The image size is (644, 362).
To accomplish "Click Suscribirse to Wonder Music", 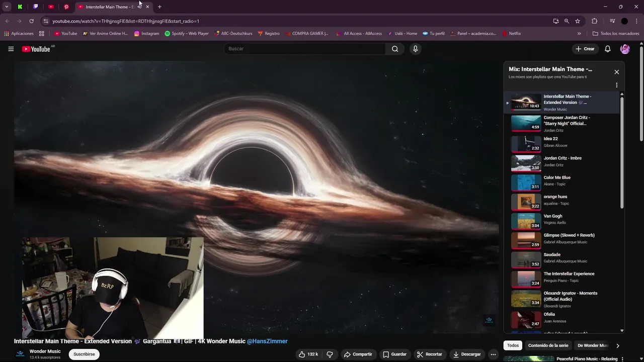I will click(84, 354).
